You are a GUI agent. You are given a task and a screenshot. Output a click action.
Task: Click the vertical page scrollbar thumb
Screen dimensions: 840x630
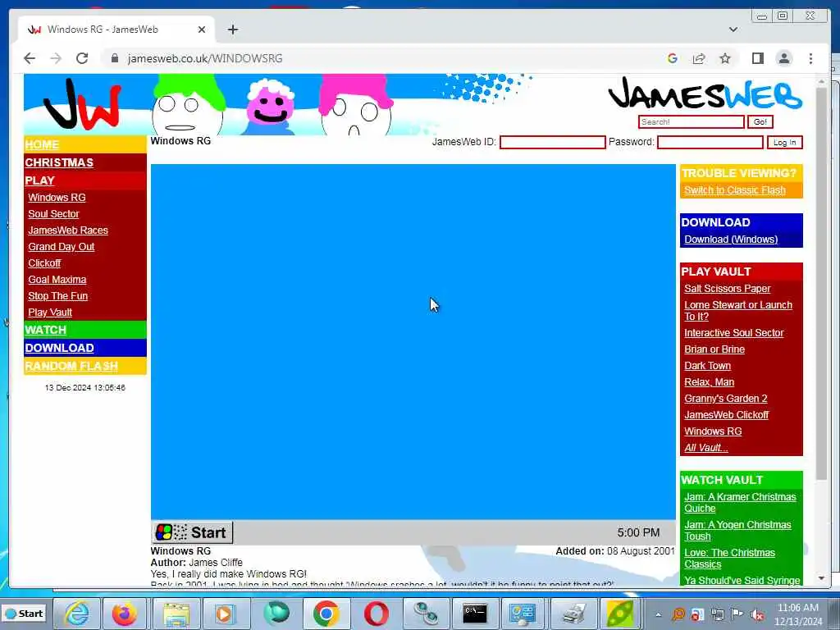(821, 284)
